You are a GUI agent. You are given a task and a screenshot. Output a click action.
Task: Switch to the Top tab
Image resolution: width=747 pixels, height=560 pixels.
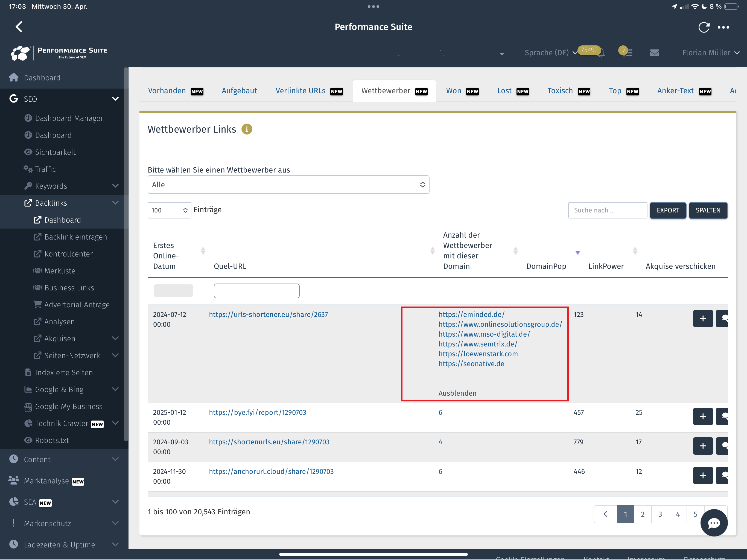click(x=623, y=91)
